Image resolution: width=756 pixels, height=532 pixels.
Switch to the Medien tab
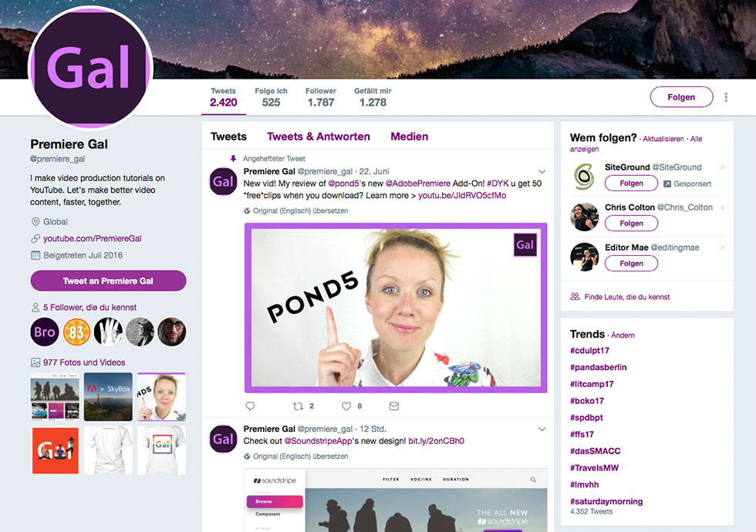click(410, 136)
